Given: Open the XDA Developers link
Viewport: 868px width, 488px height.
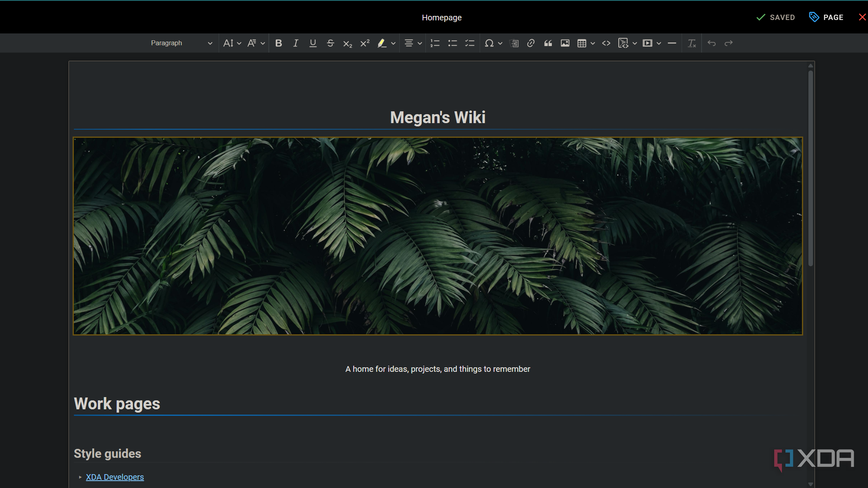Looking at the screenshot, I should point(115,477).
